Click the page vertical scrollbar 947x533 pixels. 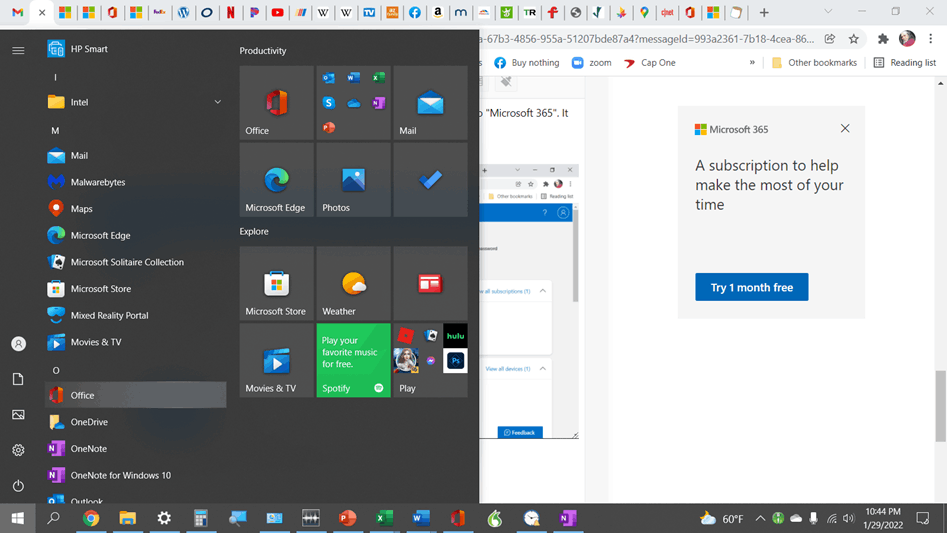(x=941, y=406)
